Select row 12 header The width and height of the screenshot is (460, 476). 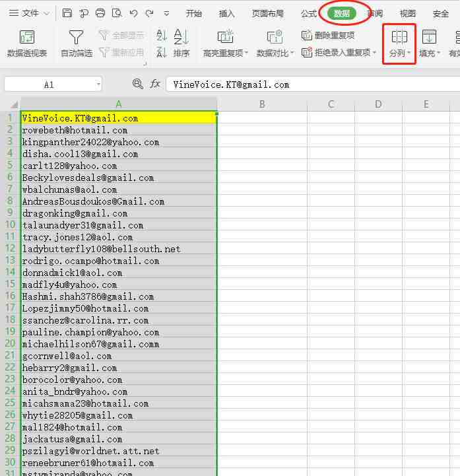10,248
